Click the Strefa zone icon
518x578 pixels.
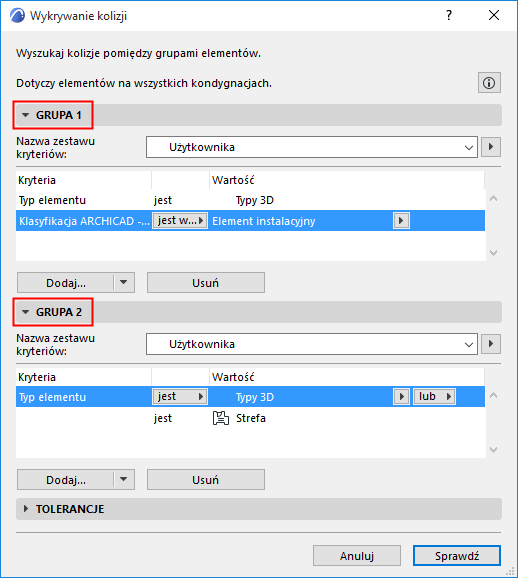[x=220, y=418]
